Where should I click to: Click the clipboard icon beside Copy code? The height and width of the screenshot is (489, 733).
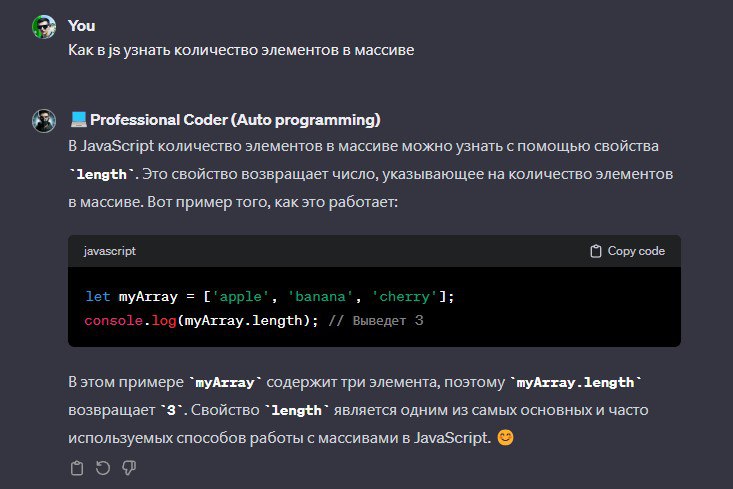(x=596, y=251)
